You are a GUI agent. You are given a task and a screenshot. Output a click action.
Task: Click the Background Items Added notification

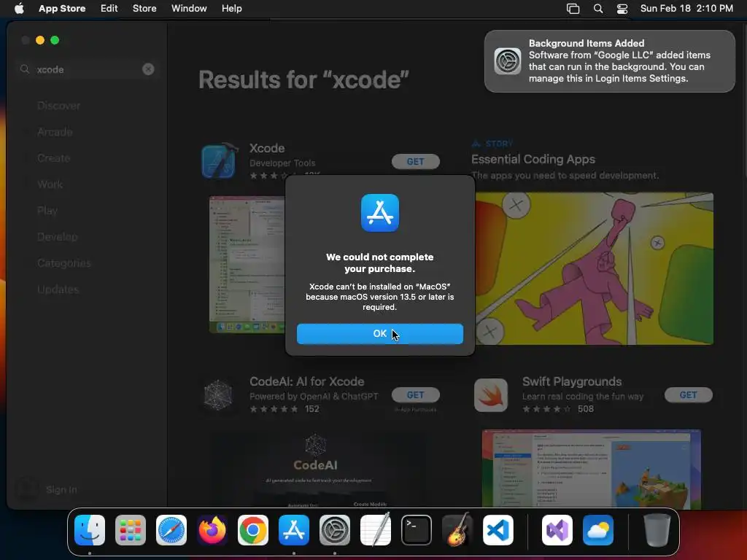point(609,61)
